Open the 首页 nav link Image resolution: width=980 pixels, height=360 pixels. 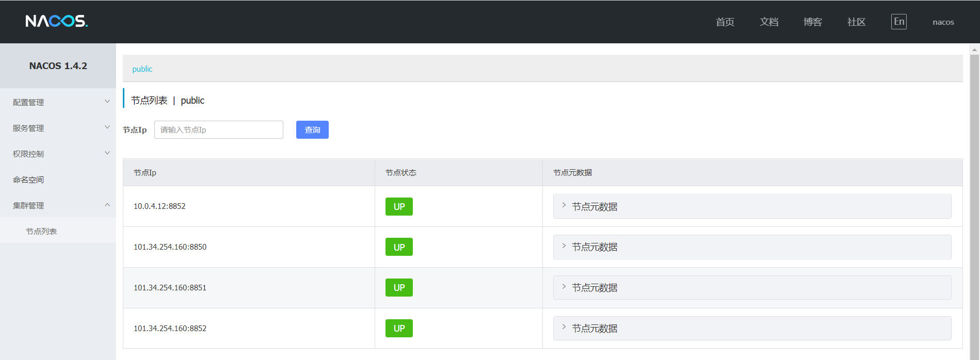coord(725,22)
